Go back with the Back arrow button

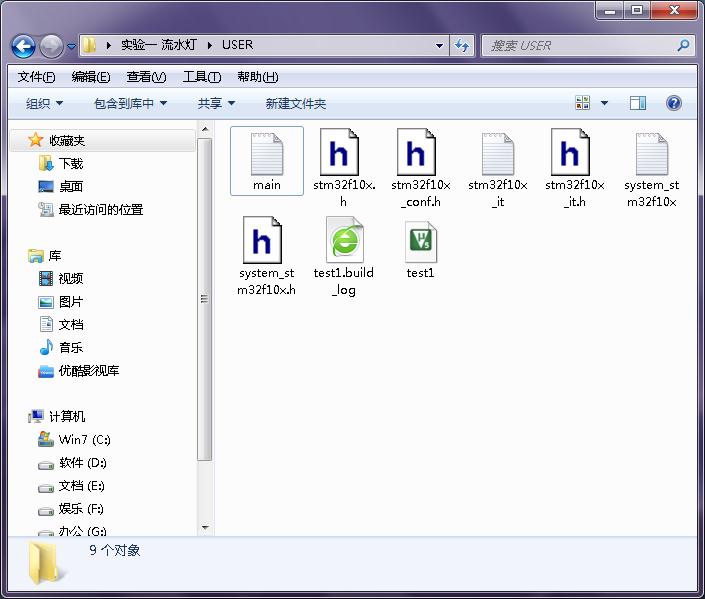[x=23, y=46]
